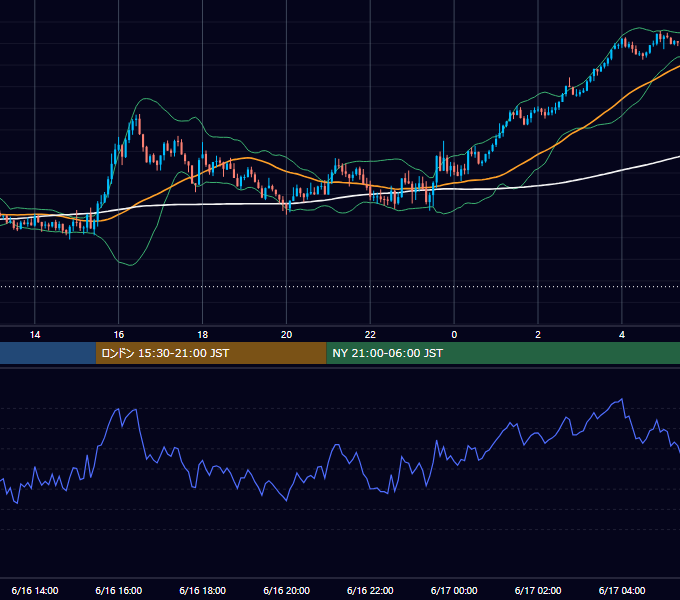The width and height of the screenshot is (680, 600).
Task: Click hour label 20 on chart axis
Action: [286, 335]
